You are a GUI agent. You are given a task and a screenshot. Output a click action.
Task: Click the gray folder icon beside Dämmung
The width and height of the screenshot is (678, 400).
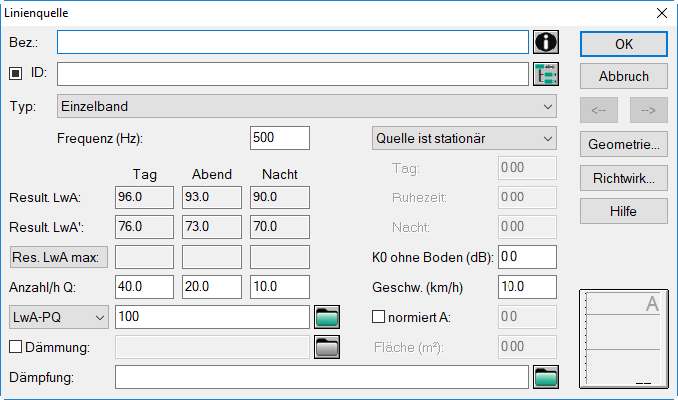(327, 347)
